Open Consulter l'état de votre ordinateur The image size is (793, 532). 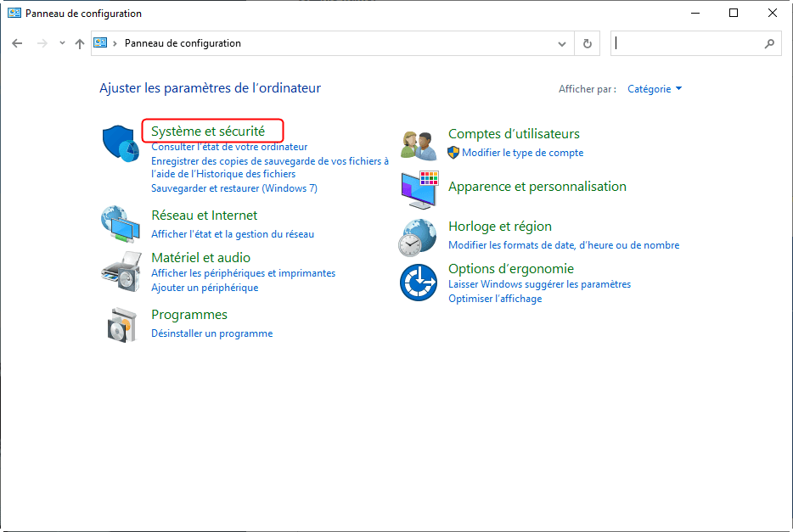229,147
